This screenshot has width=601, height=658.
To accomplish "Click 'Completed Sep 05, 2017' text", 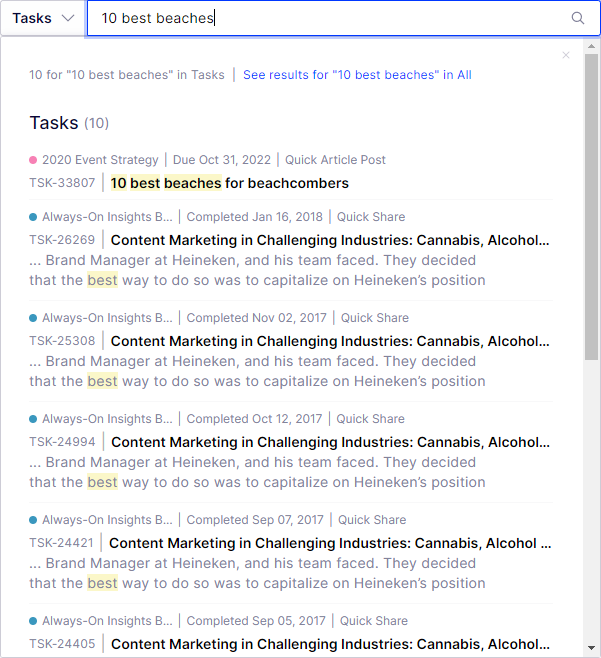I will (256, 621).
